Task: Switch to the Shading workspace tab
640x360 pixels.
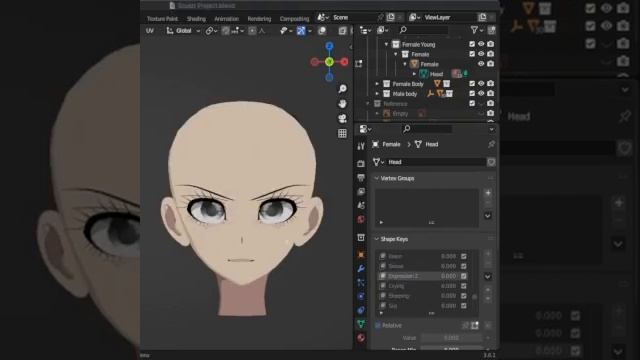Action: pos(196,19)
